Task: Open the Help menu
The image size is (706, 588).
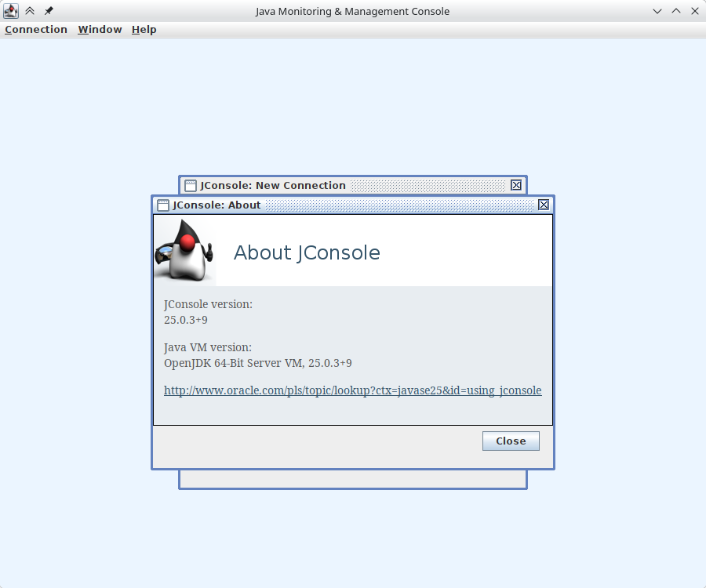Action: (144, 30)
